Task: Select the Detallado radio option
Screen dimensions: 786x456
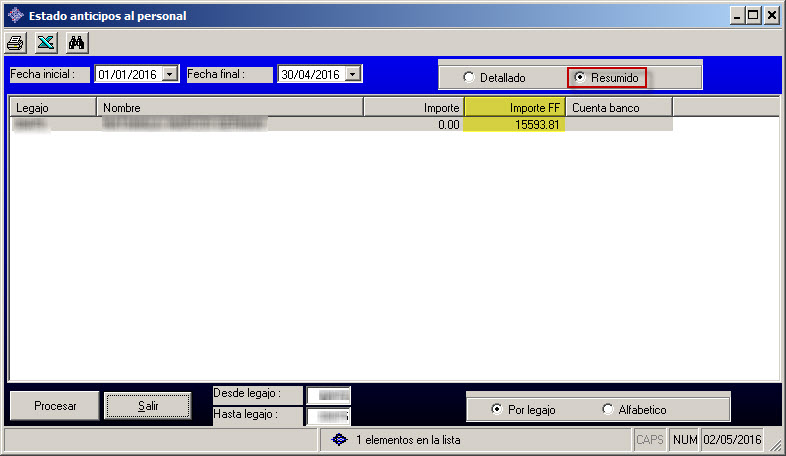Action: coord(469,77)
